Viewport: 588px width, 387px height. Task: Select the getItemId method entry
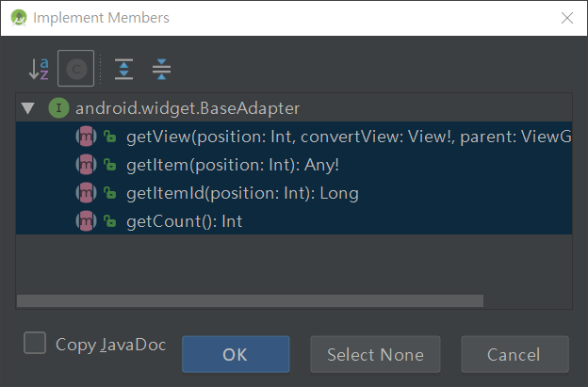click(x=242, y=193)
